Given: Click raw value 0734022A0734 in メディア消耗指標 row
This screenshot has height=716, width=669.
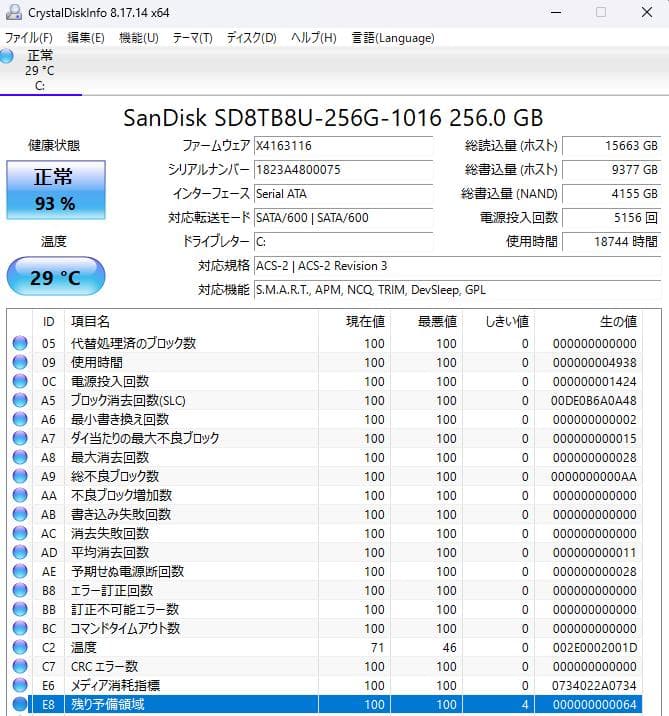Looking at the screenshot, I should pyautogui.click(x=594, y=685).
